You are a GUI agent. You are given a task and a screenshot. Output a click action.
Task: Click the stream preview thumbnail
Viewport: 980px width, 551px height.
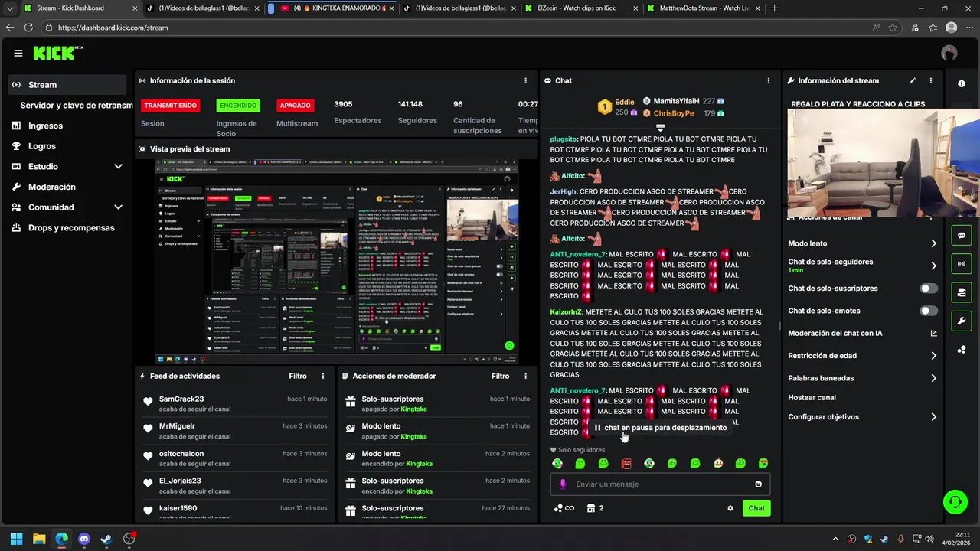(x=336, y=262)
